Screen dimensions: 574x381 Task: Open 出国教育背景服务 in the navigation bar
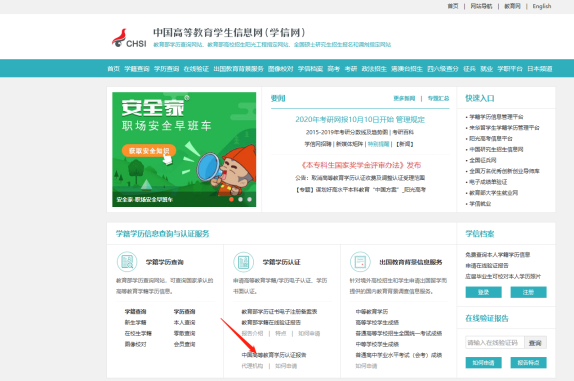coord(238,68)
